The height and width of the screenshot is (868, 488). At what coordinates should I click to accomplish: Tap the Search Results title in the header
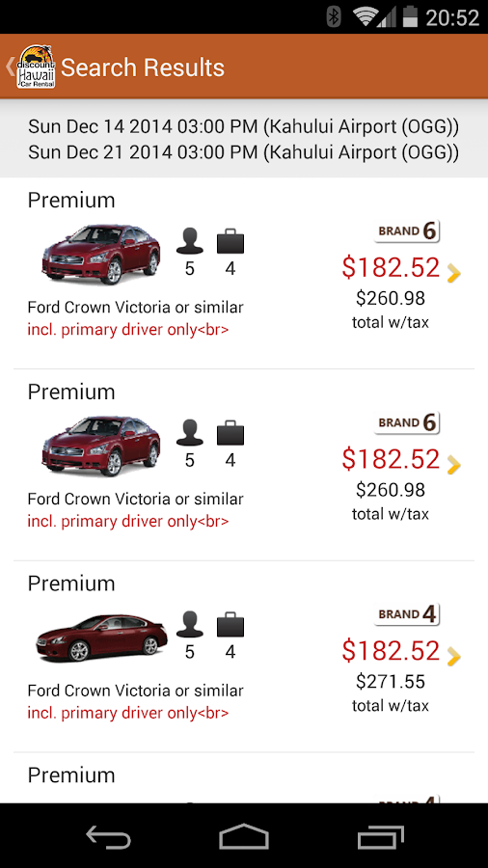pos(143,68)
